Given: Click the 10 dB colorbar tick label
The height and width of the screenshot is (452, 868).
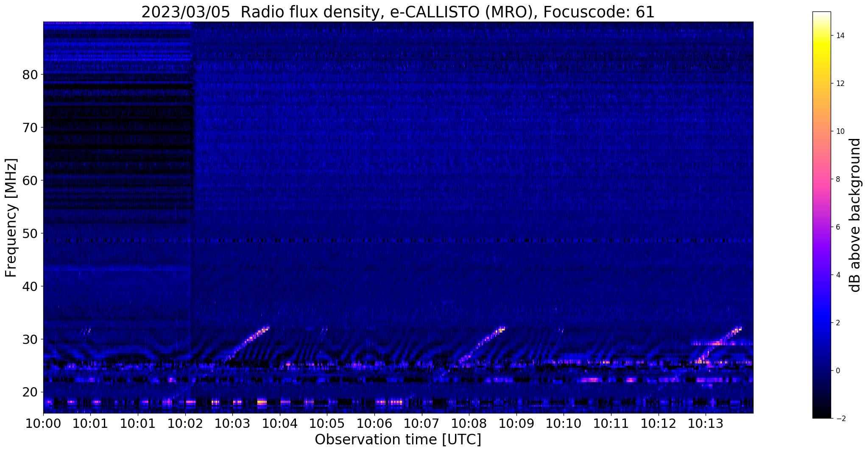Looking at the screenshot, I should click(840, 131).
